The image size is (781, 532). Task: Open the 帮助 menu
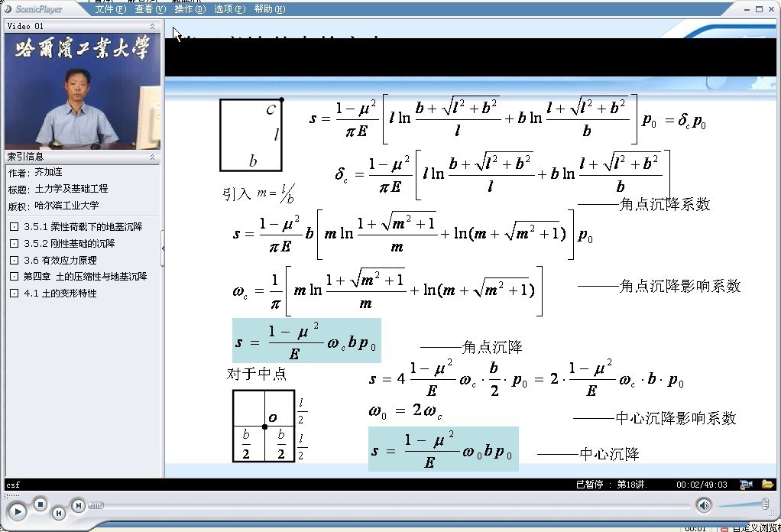click(269, 9)
